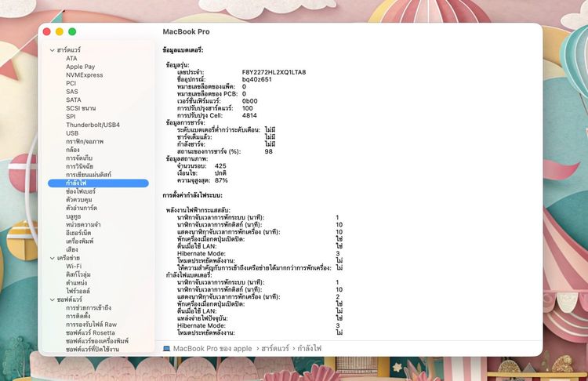Click the laptop icon in the path bar
The image size is (588, 381).
166,348
